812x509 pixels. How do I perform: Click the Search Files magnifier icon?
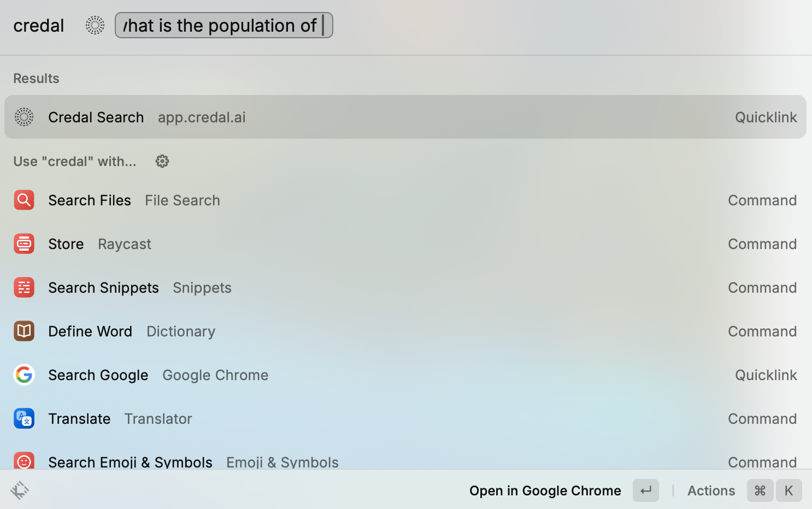click(24, 200)
